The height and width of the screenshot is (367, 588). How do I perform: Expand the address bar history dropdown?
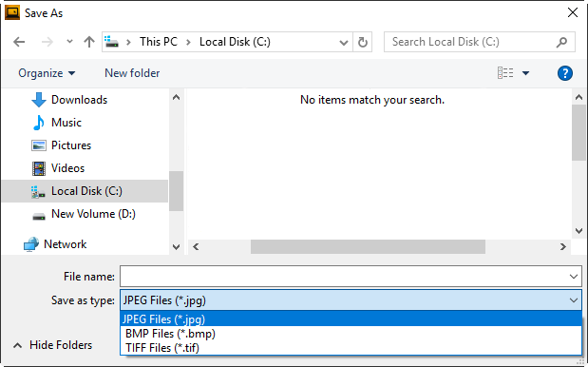(344, 43)
